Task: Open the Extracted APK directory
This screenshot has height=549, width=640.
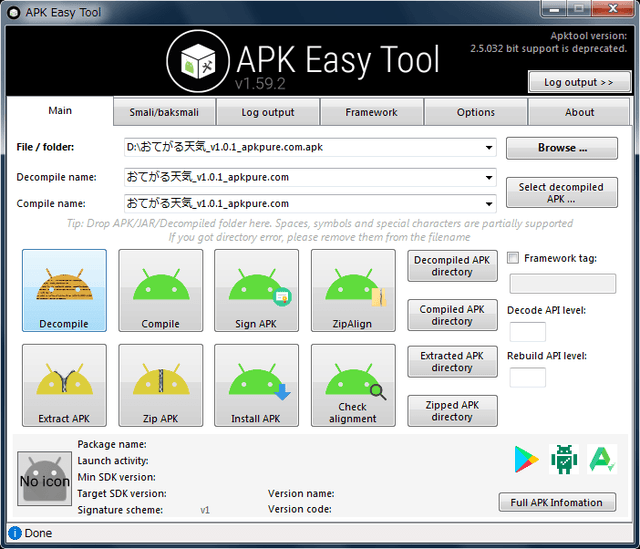Action: pos(452,362)
